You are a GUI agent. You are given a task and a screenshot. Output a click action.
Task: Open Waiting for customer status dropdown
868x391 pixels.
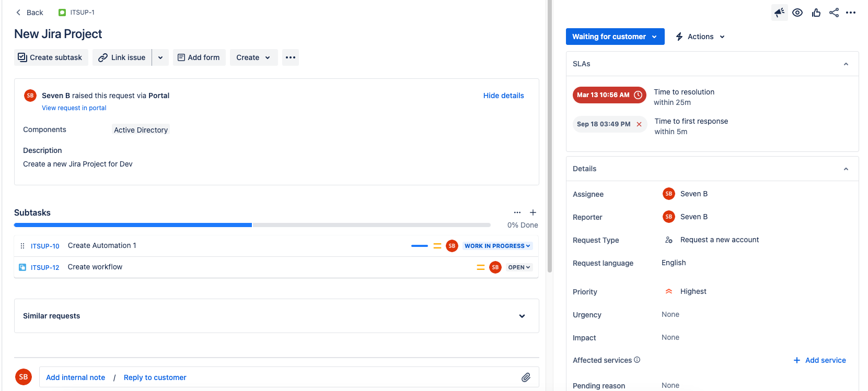615,37
